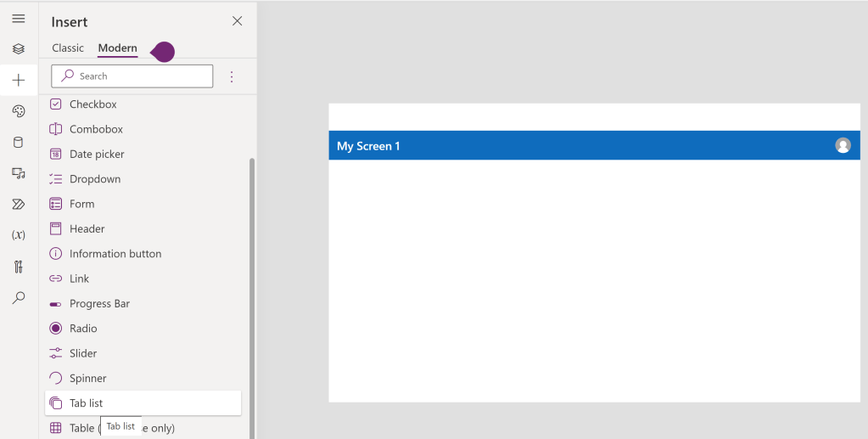Open the more options menu beside Search
Screen dimensions: 868x439
(232, 76)
